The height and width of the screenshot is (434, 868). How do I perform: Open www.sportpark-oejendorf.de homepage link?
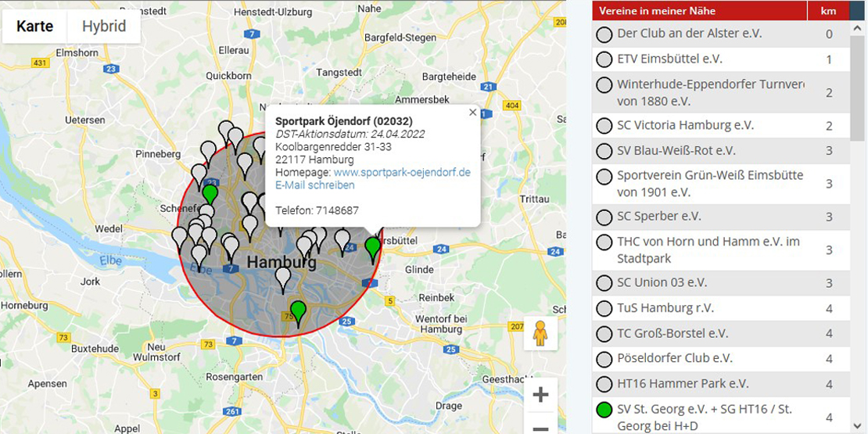tap(402, 172)
